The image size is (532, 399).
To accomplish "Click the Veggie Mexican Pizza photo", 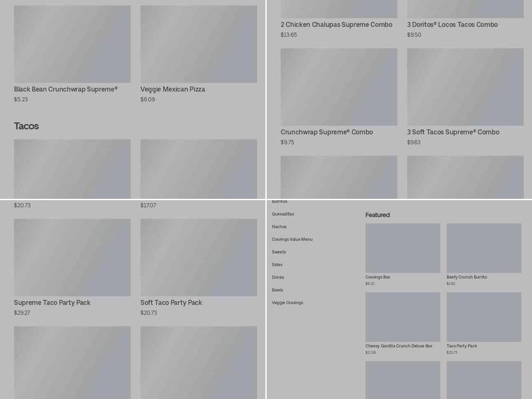I will [x=198, y=44].
